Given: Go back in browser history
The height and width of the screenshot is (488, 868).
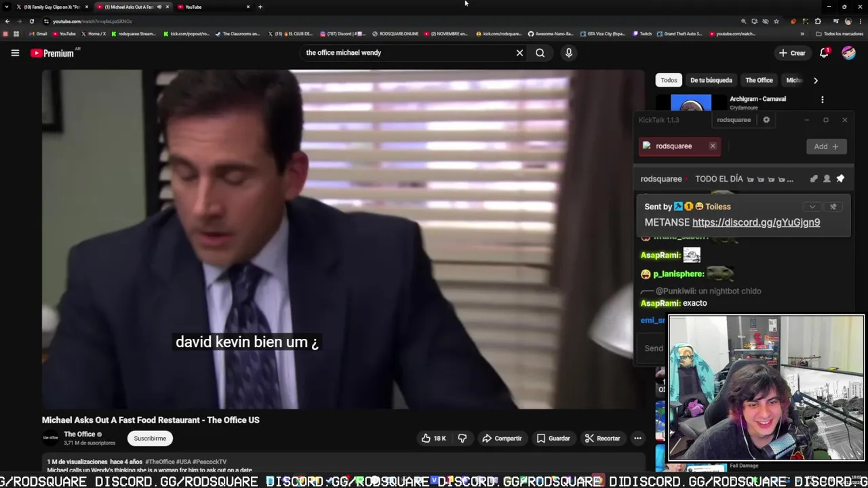Looking at the screenshot, I should [7, 21].
